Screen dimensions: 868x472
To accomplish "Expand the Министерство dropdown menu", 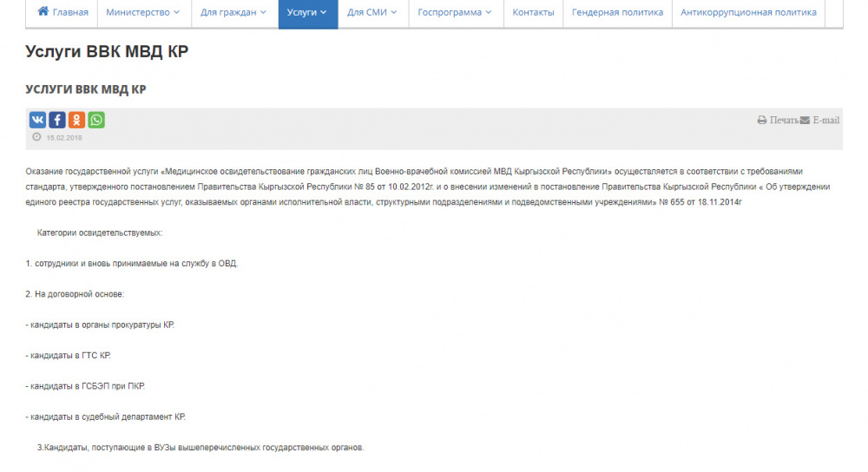I will [143, 13].
